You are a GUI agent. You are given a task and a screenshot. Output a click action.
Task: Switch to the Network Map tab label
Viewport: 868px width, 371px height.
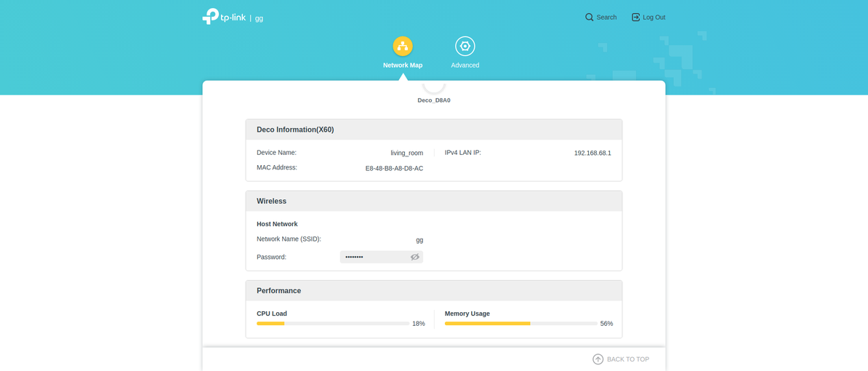403,65
